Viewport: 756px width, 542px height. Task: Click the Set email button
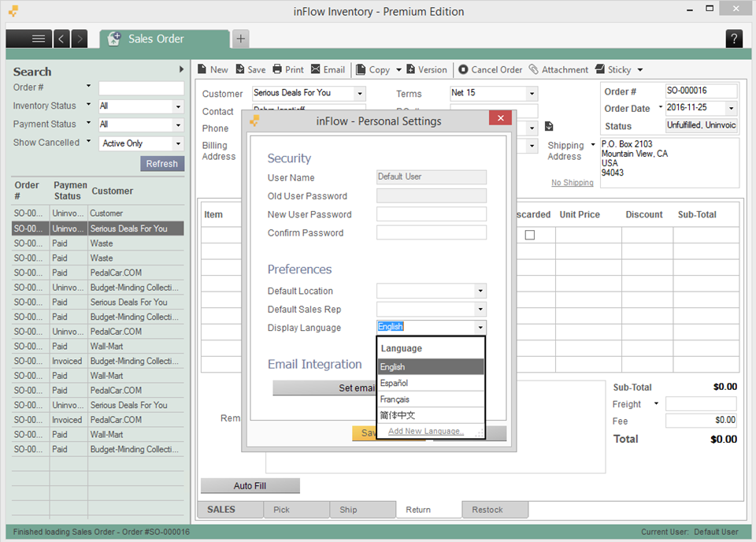click(324, 388)
